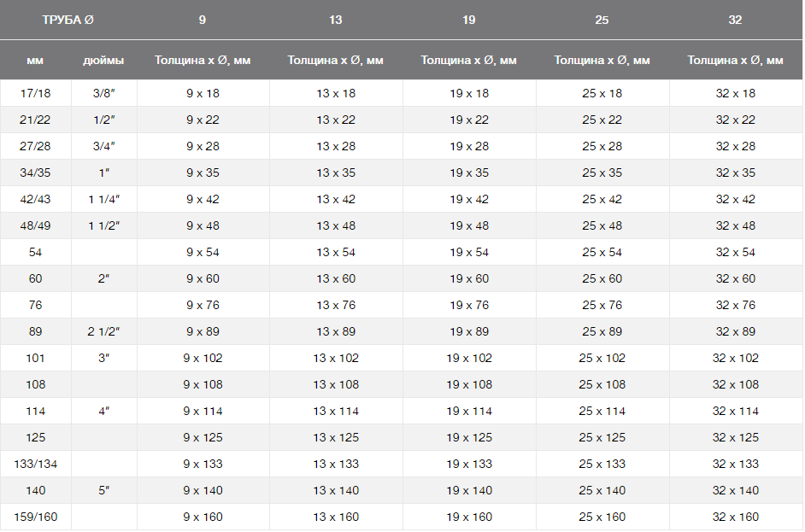Select the 32 x 160 cell
This screenshot has height=532, width=805.
coord(735,517)
